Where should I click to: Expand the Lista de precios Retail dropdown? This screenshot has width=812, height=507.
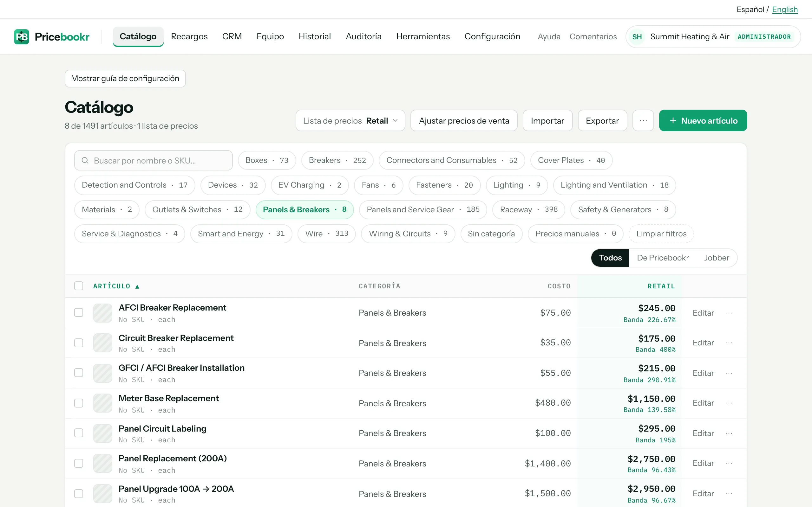(x=350, y=120)
